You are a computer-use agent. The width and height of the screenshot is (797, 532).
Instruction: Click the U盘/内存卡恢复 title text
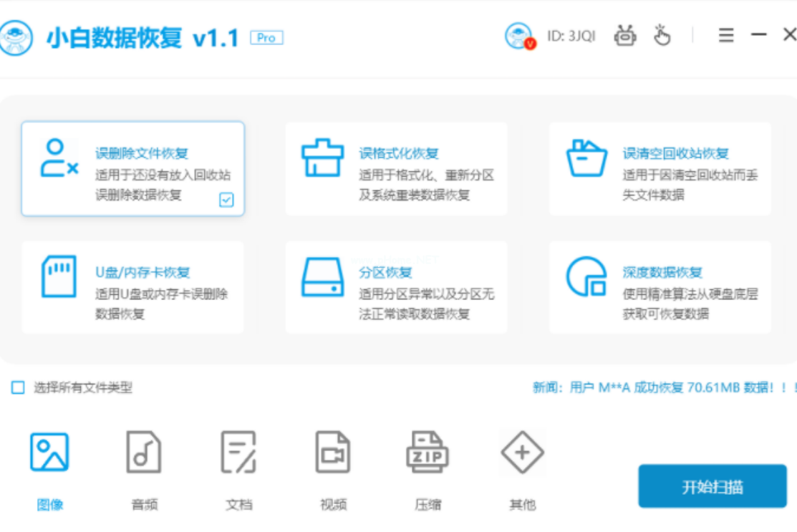(143, 272)
